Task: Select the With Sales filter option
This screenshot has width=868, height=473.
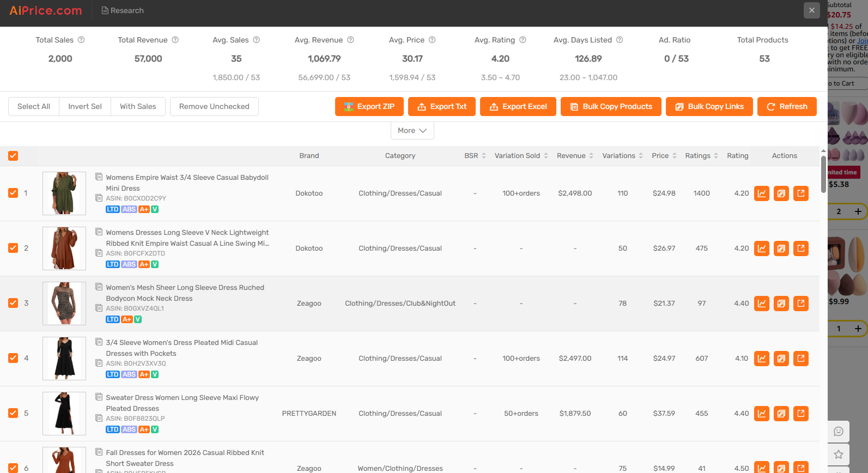Action: tap(138, 106)
